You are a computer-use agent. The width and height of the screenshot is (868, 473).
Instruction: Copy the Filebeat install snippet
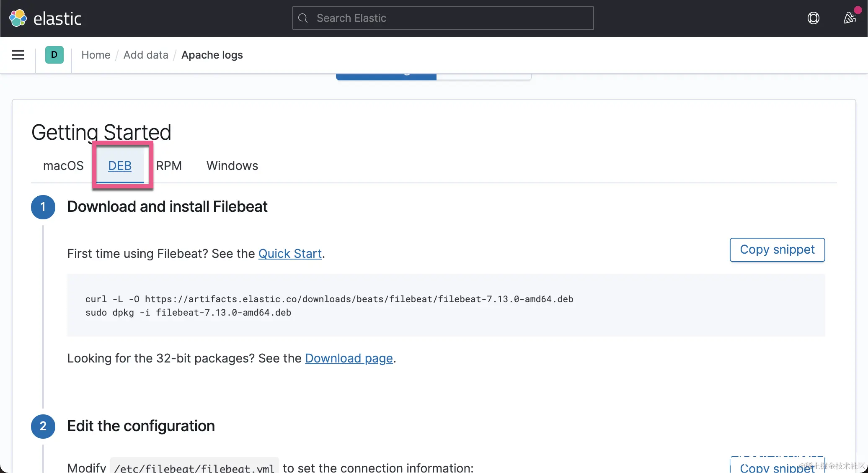(x=777, y=250)
